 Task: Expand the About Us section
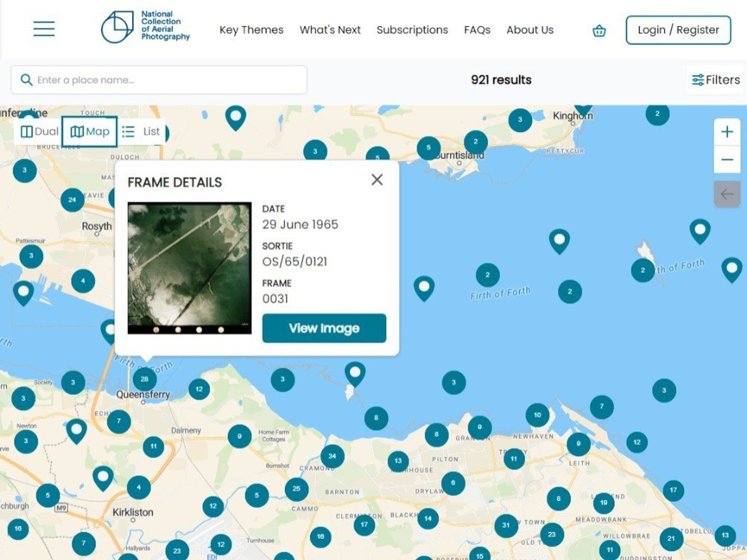click(x=530, y=30)
